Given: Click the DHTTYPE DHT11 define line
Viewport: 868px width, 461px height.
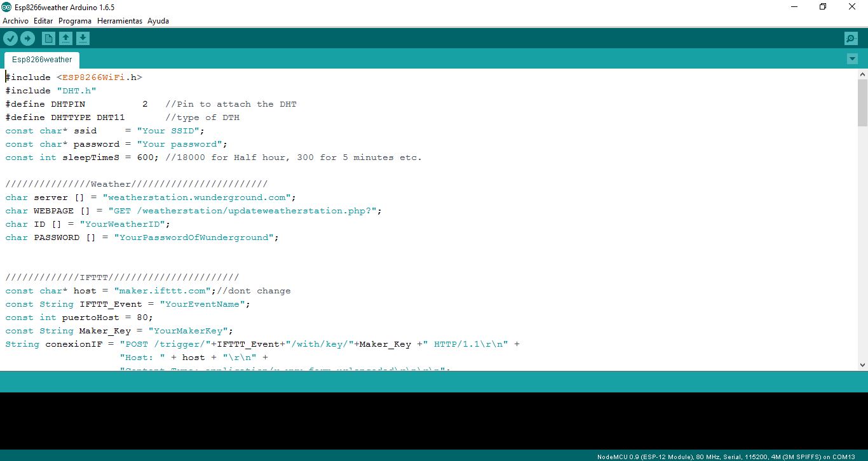Looking at the screenshot, I should (65, 117).
